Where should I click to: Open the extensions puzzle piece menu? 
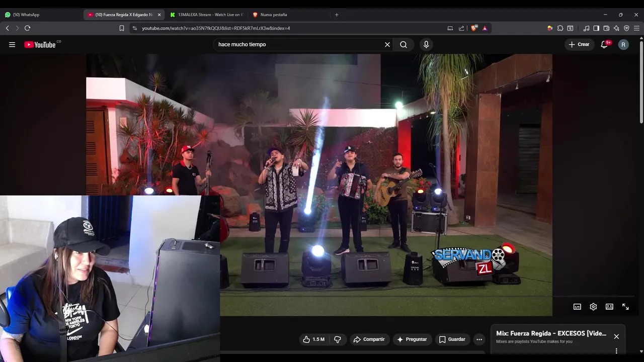560,28
